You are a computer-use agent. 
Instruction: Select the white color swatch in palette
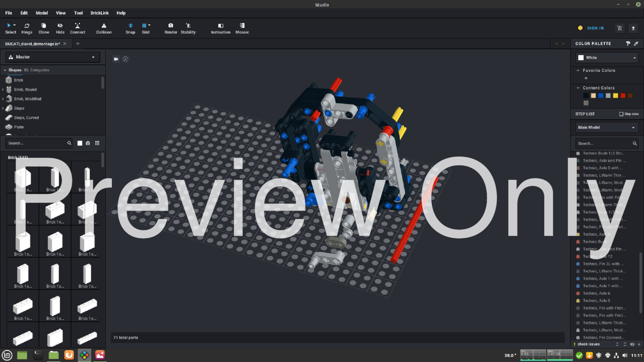click(x=581, y=57)
